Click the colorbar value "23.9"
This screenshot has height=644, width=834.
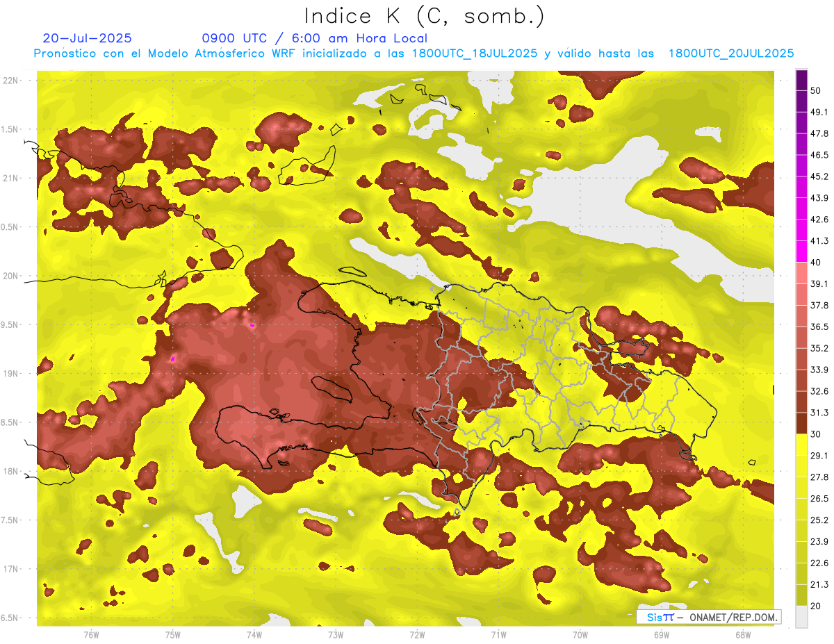(x=819, y=541)
